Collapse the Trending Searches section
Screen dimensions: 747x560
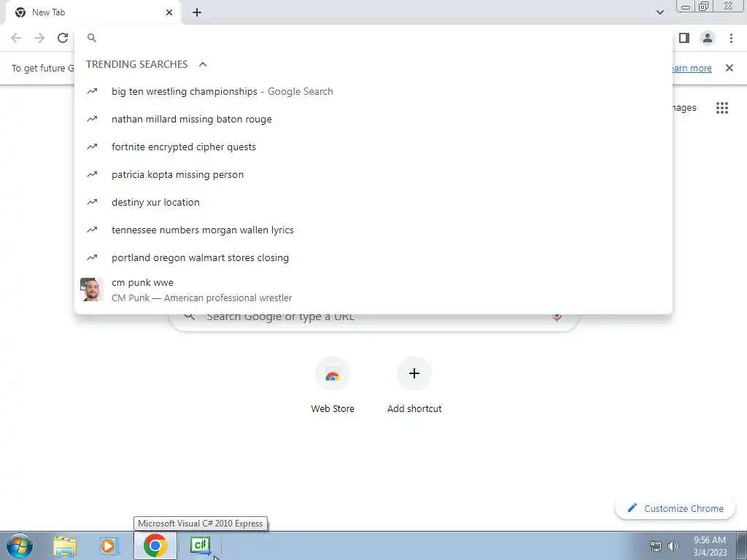(203, 64)
